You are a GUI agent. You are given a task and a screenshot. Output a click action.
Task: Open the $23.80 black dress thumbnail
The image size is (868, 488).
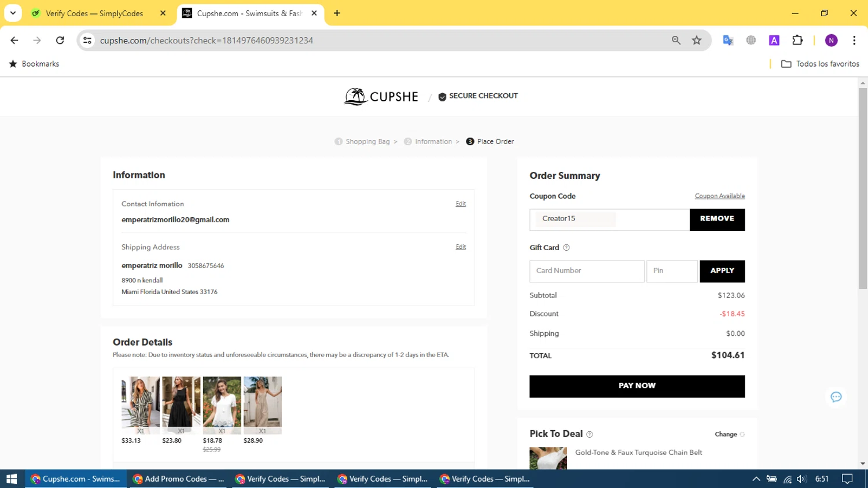click(x=181, y=405)
